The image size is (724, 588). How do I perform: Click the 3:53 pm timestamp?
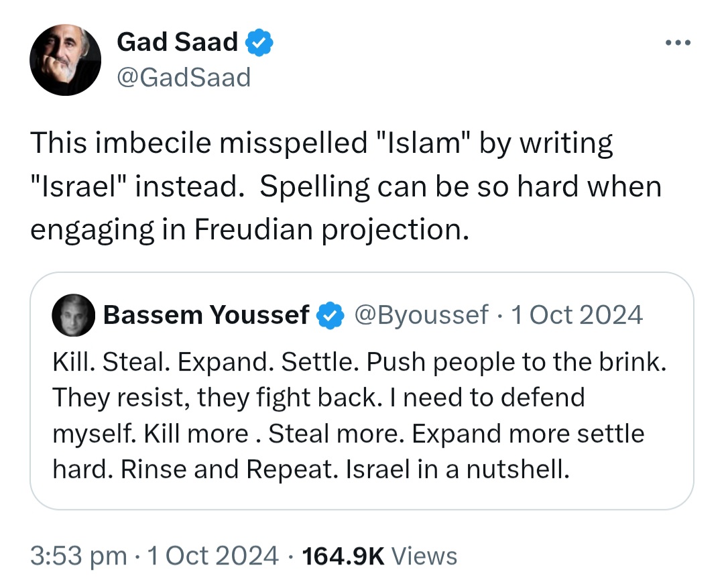click(x=78, y=556)
